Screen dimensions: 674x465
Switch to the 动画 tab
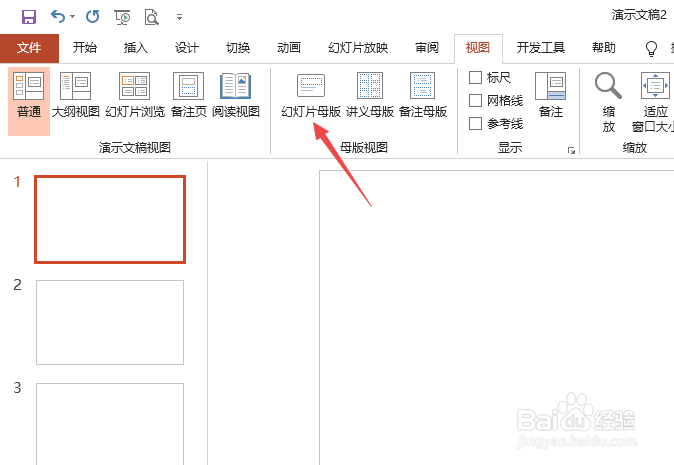pos(289,48)
